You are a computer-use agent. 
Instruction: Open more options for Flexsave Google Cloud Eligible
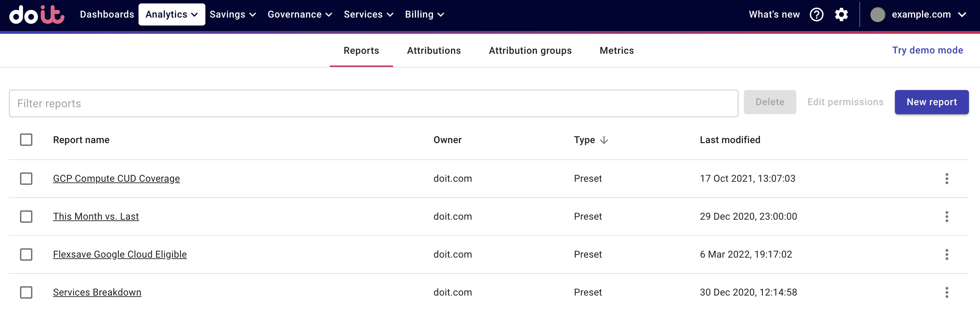point(947,254)
